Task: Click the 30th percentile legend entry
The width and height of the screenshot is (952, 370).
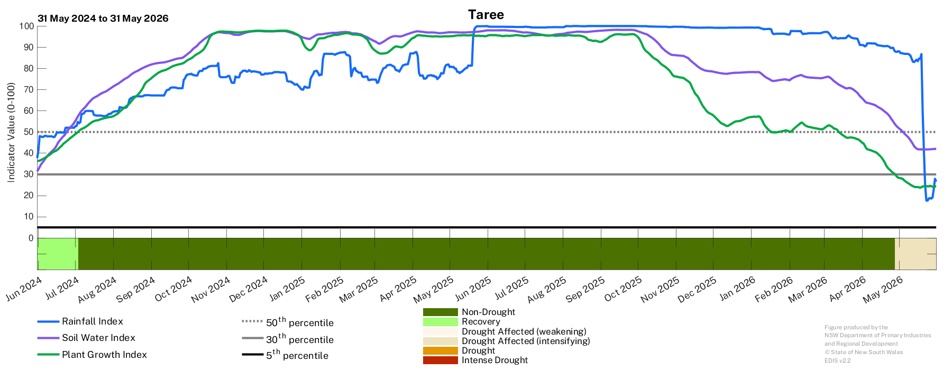Action: (287, 338)
